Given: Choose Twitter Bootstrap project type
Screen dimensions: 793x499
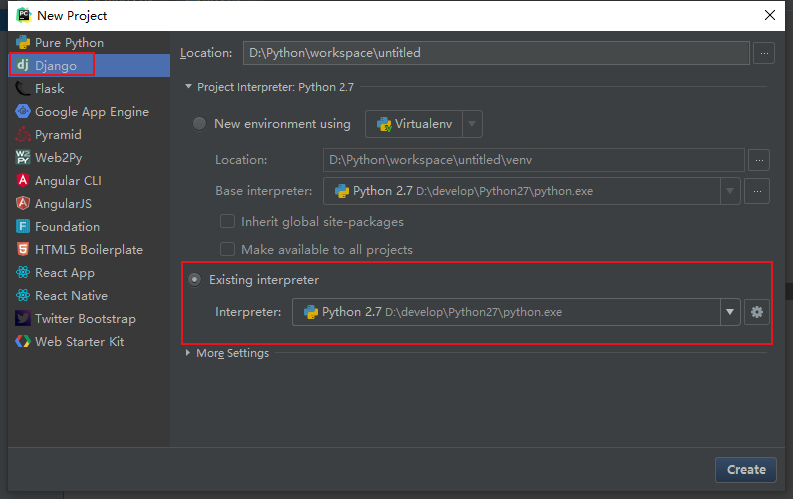Looking at the screenshot, I should tap(89, 319).
